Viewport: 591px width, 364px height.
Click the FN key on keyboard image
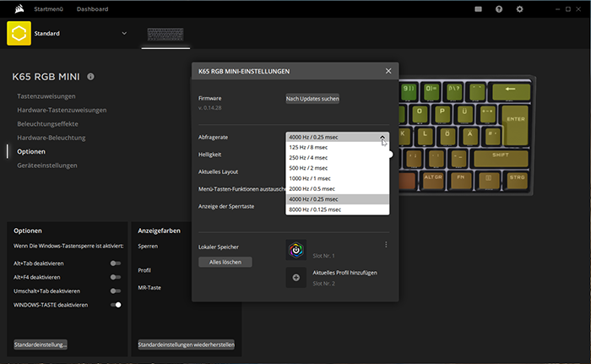[461, 181]
